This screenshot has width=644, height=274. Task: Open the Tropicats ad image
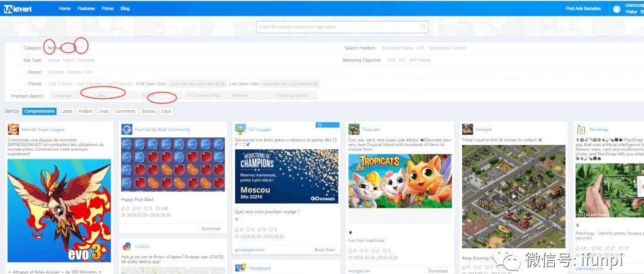point(399,181)
